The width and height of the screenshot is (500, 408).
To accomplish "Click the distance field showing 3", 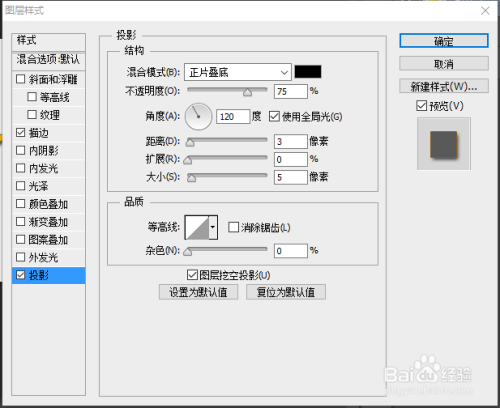I will 290,142.
